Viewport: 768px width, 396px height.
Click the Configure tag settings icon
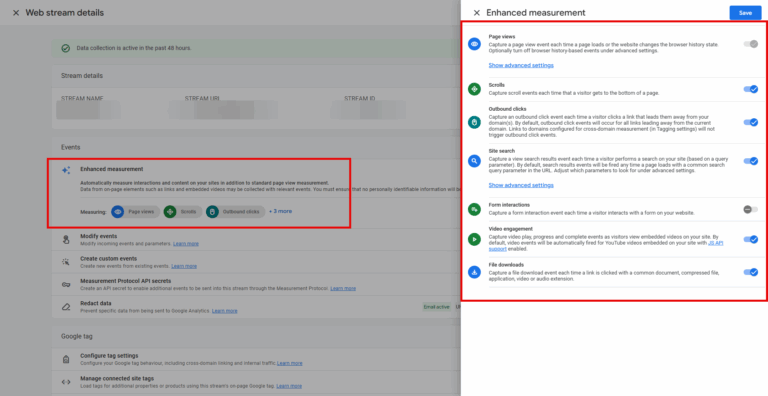[x=66, y=359]
